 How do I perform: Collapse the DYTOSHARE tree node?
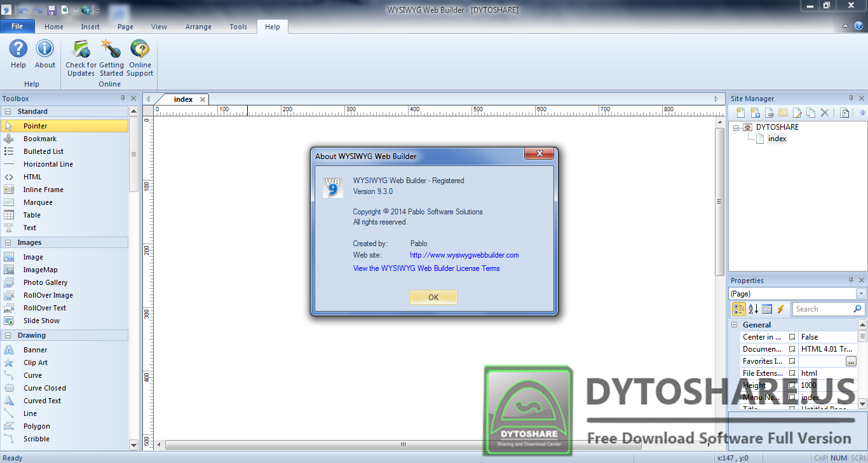pyautogui.click(x=736, y=127)
